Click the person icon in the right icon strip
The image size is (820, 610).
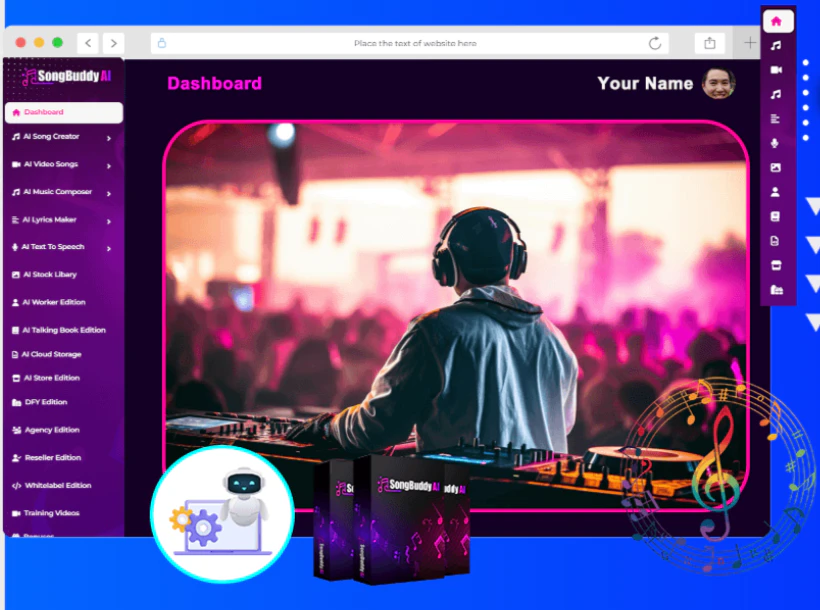click(775, 192)
